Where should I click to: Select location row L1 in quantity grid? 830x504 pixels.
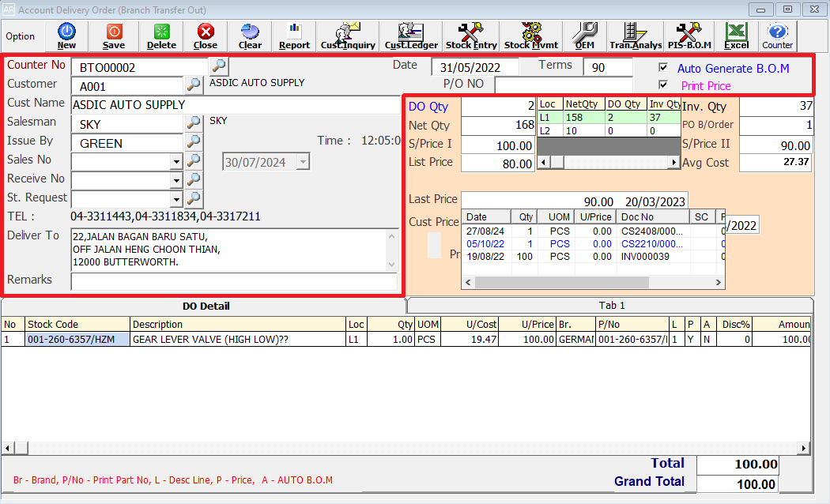click(x=609, y=118)
